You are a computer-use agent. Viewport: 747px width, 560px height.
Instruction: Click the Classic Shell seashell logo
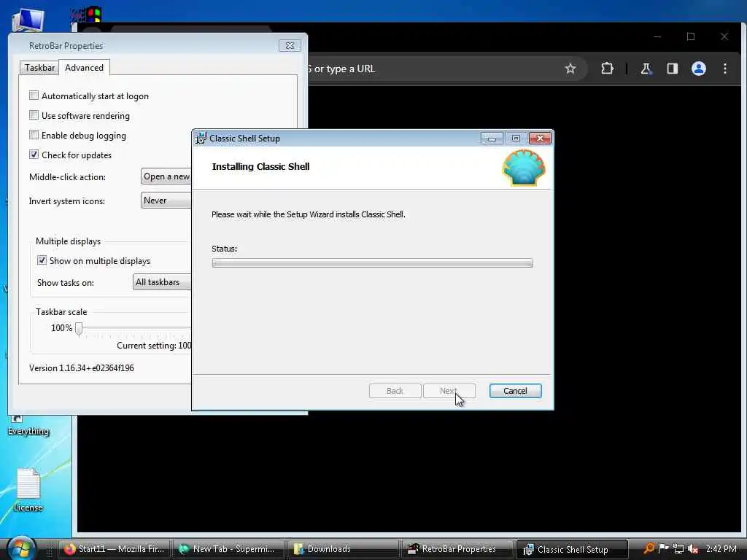point(523,168)
